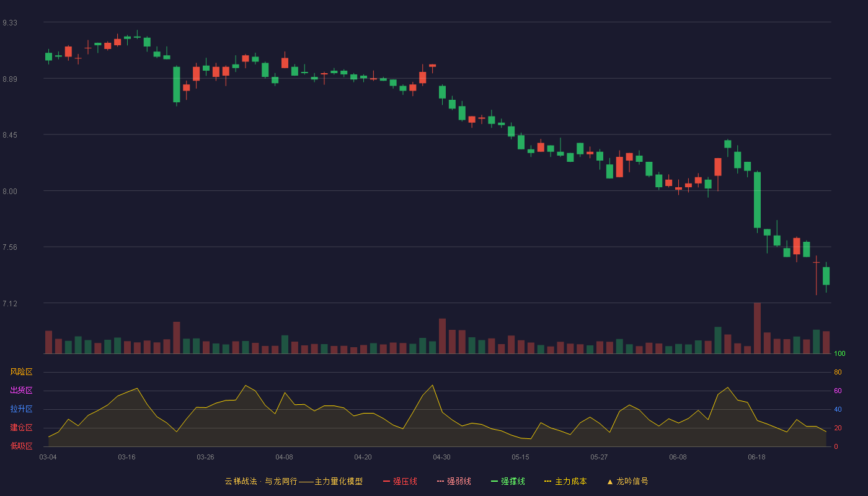Image resolution: width=868 pixels, height=496 pixels.
Task: Toggle the 强压线 legend entry
Action: pos(400,481)
